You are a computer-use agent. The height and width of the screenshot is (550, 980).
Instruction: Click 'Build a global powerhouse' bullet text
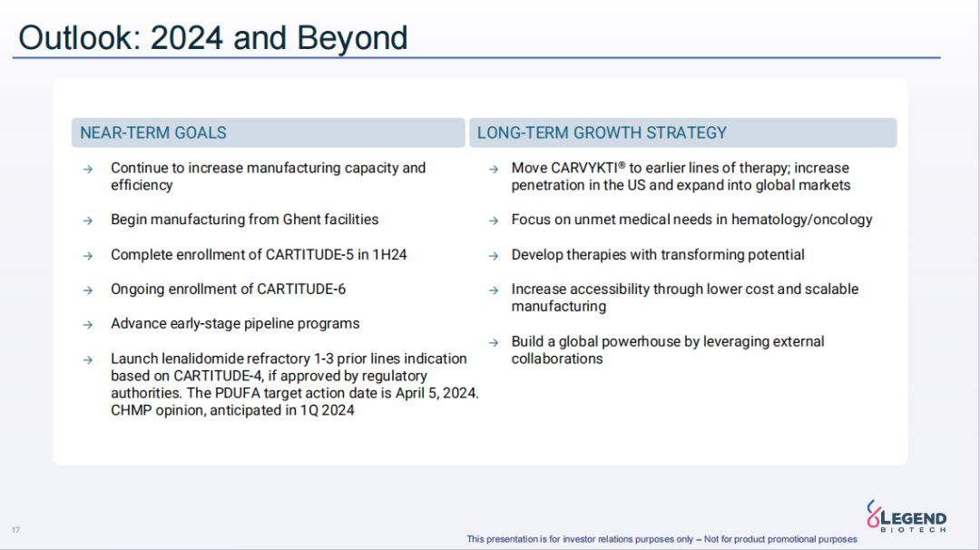click(x=668, y=350)
